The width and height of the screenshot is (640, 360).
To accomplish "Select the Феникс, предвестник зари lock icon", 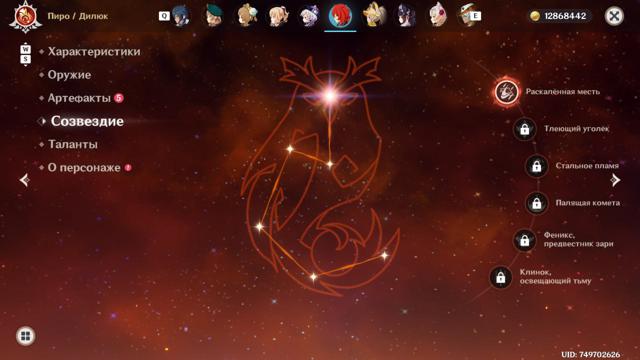I will (524, 240).
